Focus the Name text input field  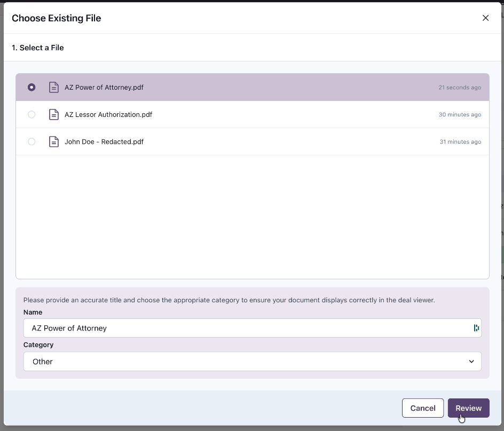click(246, 328)
